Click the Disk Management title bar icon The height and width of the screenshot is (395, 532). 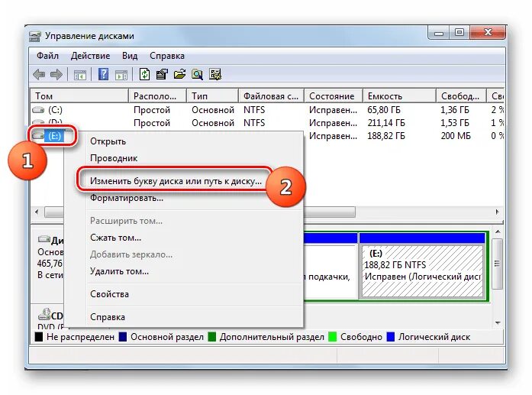(x=35, y=37)
